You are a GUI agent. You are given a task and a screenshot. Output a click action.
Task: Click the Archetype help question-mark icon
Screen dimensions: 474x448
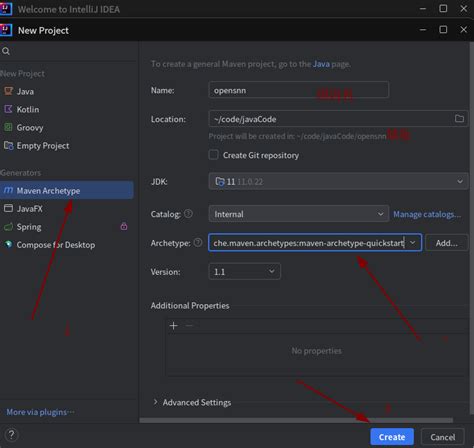coord(198,243)
